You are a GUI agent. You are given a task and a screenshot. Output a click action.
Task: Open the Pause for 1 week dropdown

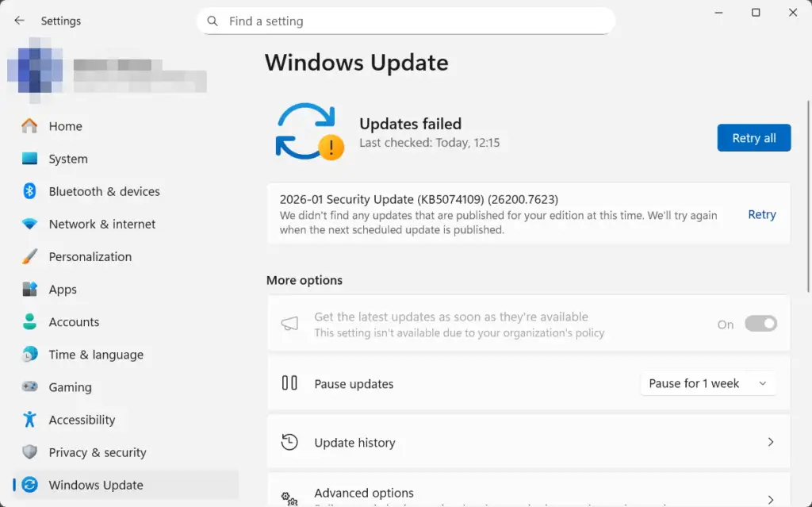(x=707, y=383)
